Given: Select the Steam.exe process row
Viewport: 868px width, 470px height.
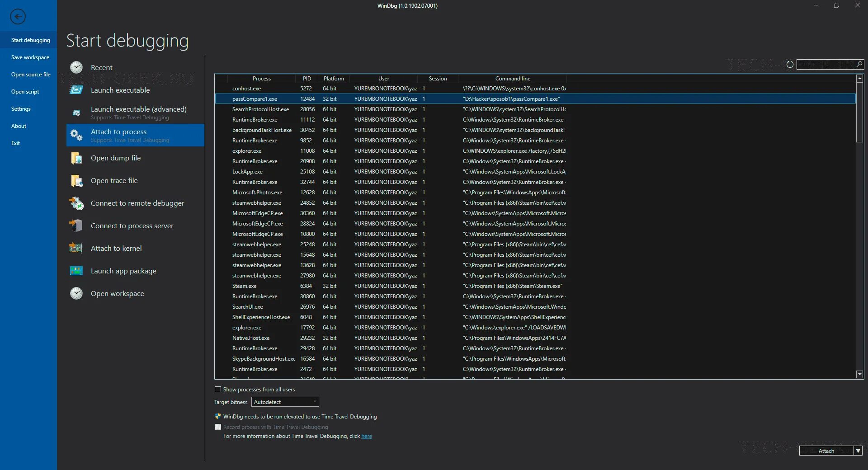Looking at the screenshot, I should coord(535,286).
